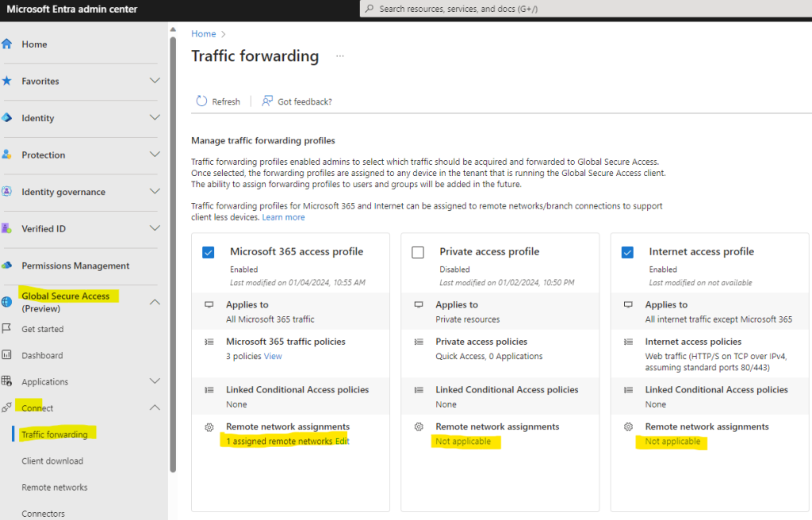Image resolution: width=812 pixels, height=520 pixels.
Task: Expand the Identity section chevron
Action: (x=155, y=117)
